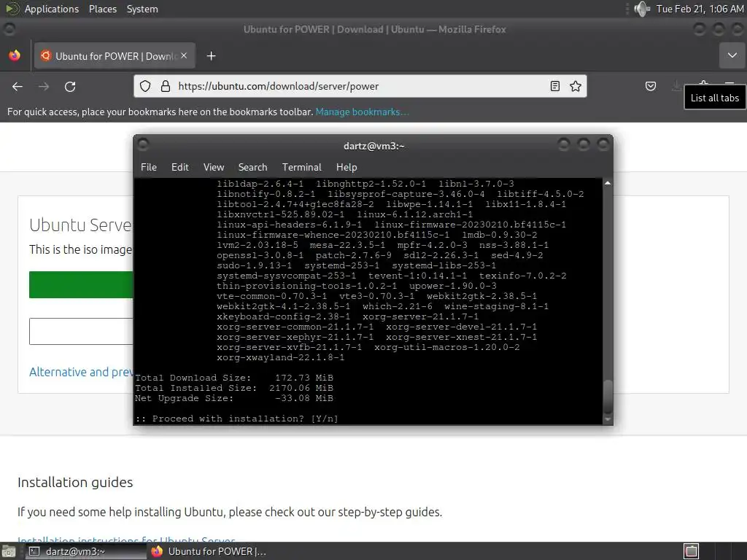747x560 pixels.
Task: Open terminal Help menu
Action: coord(347,167)
